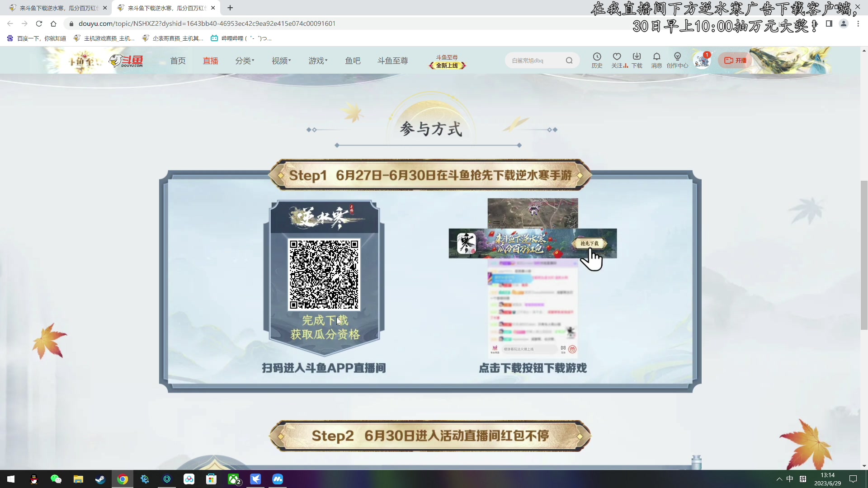This screenshot has width=868, height=488.
Task: Open the 下载 download icon
Action: click(x=637, y=60)
